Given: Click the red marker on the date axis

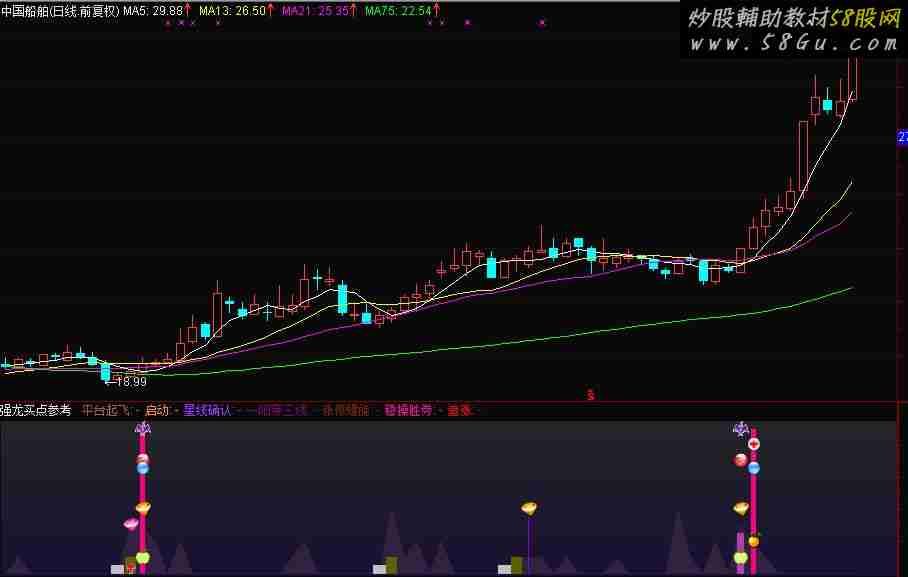Looking at the screenshot, I should point(591,396).
